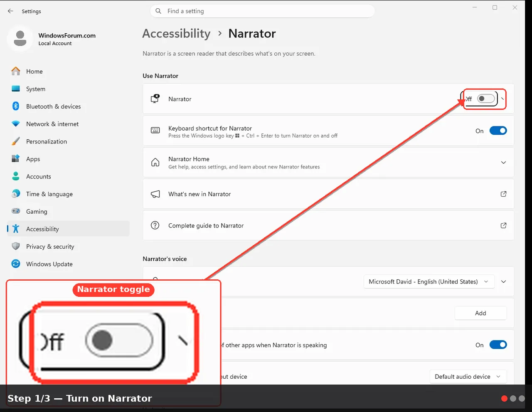Toggle lower volume of other apps switch
The height and width of the screenshot is (412, 532).
[498, 345]
